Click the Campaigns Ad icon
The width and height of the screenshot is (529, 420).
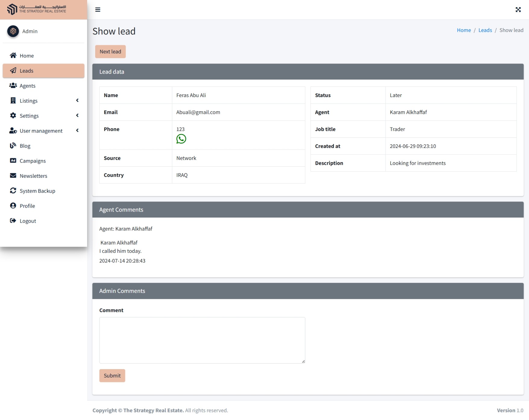[x=13, y=161]
